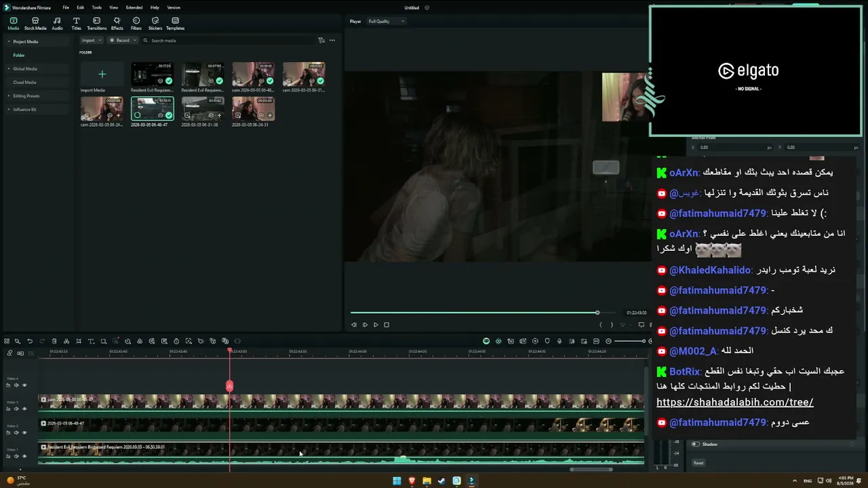Expand the Record dropdown
The image size is (868, 488).
point(123,41)
